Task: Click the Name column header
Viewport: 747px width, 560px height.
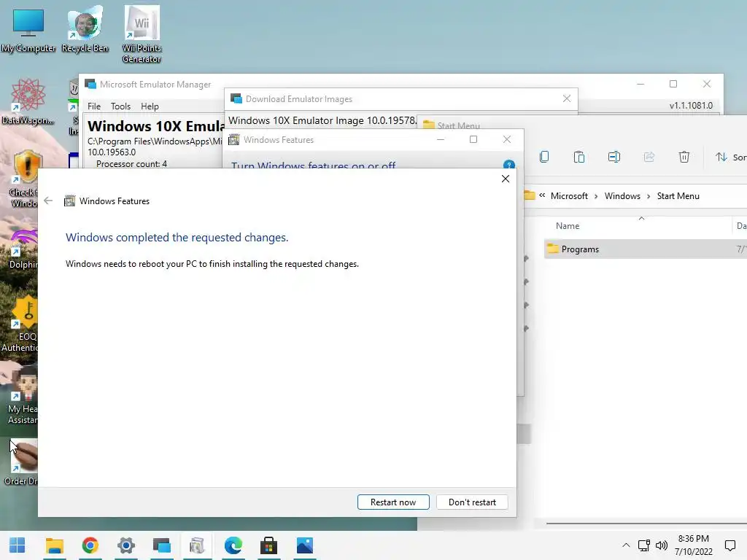Action: pyautogui.click(x=567, y=226)
